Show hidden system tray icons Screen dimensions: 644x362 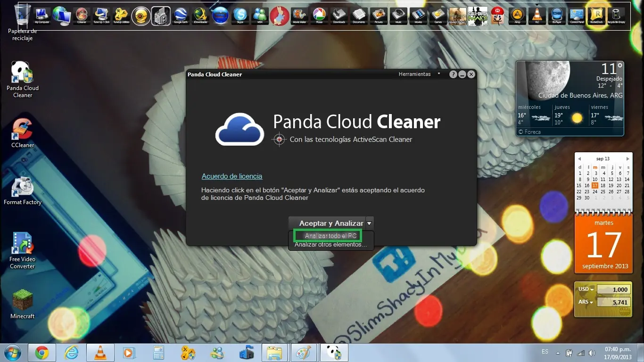[x=558, y=353]
